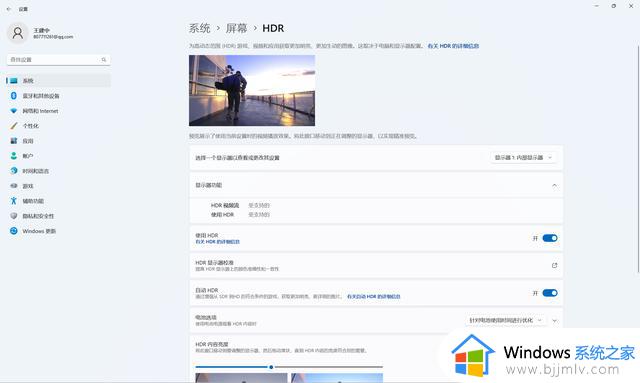The image size is (640, 383).
Task: Open the display selection dropdown
Action: pyautogui.click(x=523, y=158)
